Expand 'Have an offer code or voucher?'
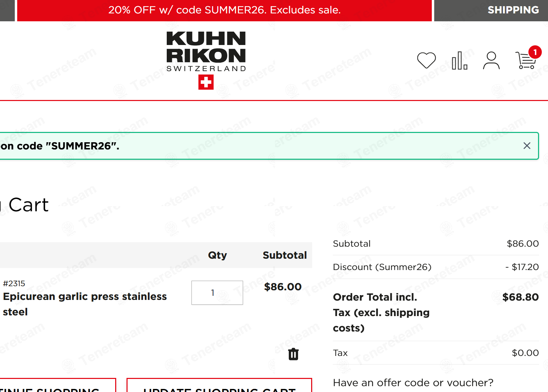Screen dimensions: 548x392 [x=413, y=382]
